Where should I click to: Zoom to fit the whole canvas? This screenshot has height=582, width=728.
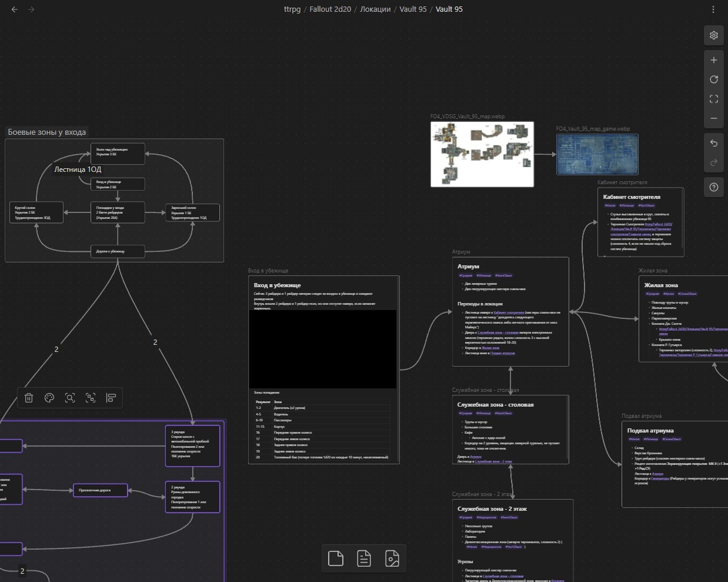point(714,99)
